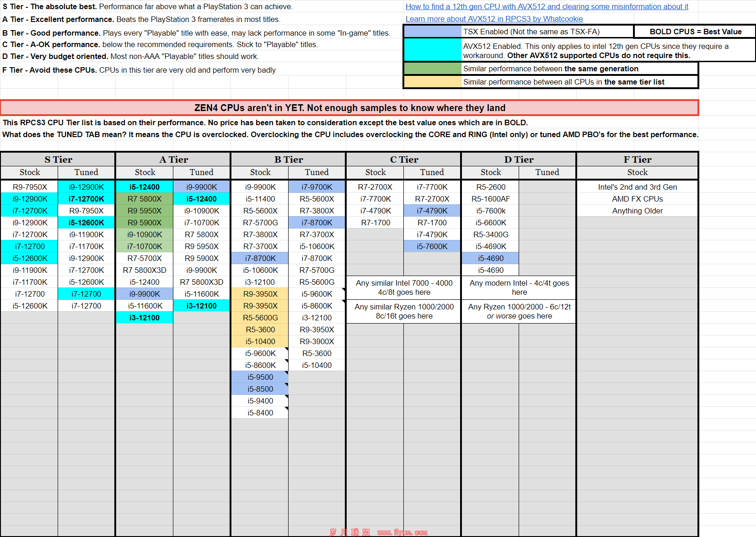This screenshot has width=756, height=537.
Task: Select the yellow same tier list legend swatch
Action: pos(433,82)
